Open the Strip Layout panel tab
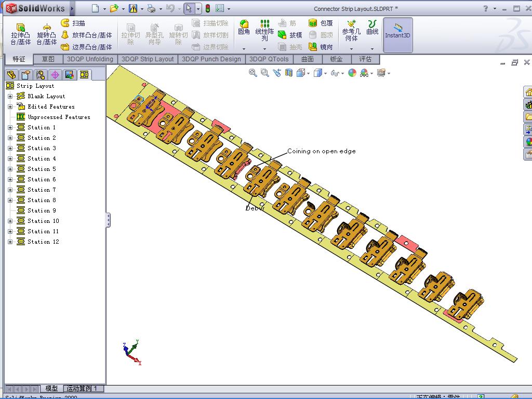532x399 pixels. coord(84,75)
